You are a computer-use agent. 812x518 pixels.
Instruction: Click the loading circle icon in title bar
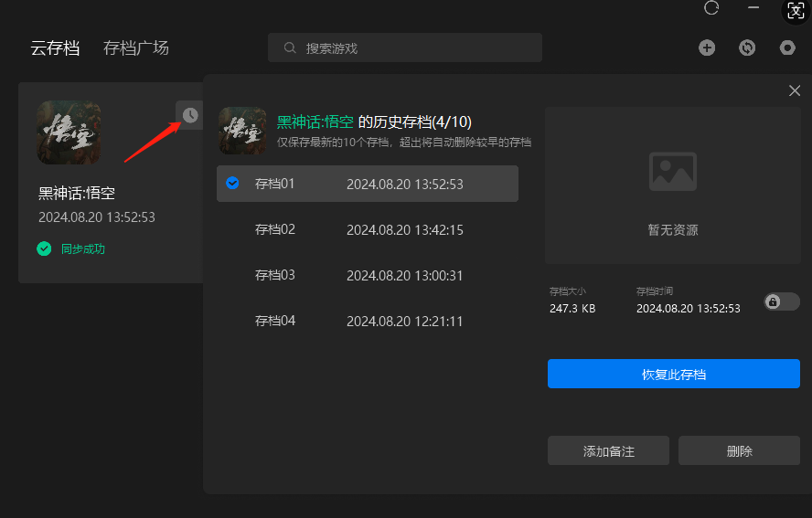pyautogui.click(x=711, y=8)
